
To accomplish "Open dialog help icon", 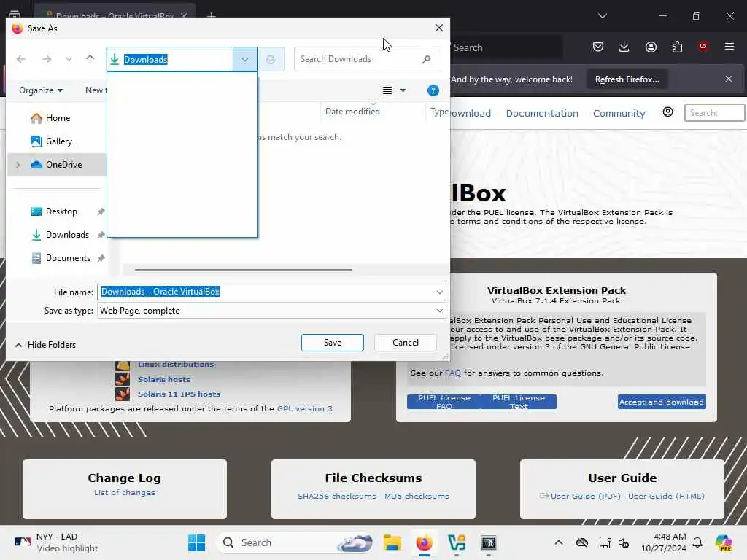I will click(433, 90).
